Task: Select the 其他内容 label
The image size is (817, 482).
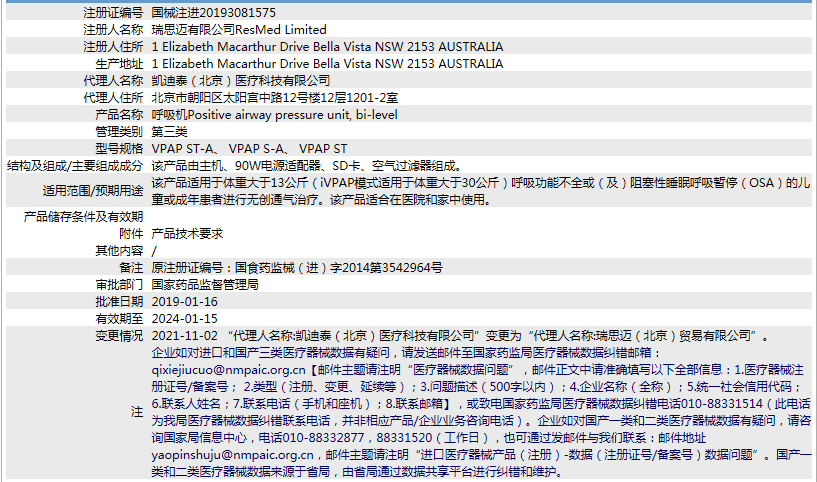Action: [x=119, y=251]
